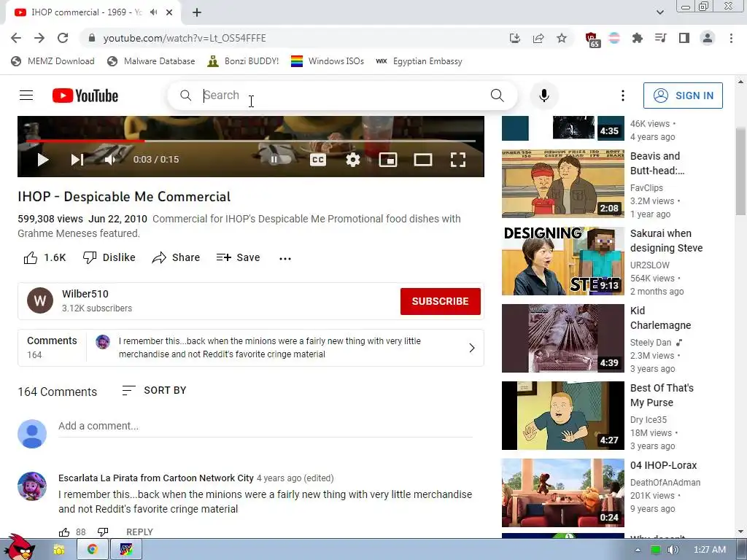Expand the Comments preview chevron

click(x=472, y=348)
